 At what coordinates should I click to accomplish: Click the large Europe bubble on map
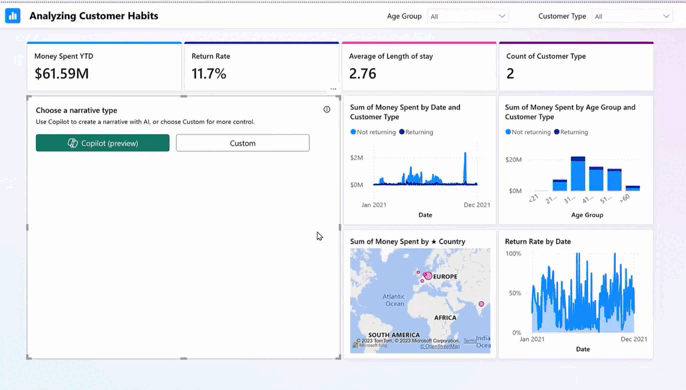[x=428, y=276]
